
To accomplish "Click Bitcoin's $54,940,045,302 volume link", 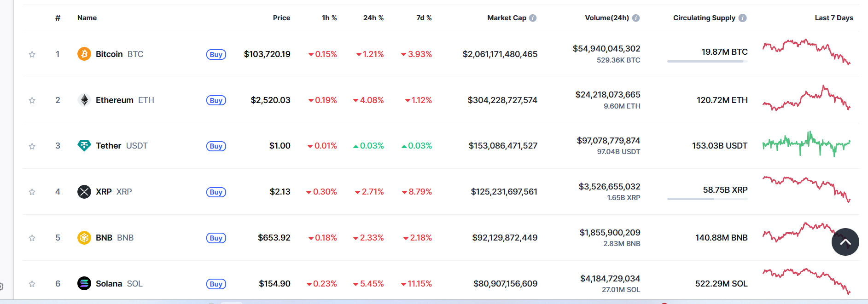I will point(606,49).
